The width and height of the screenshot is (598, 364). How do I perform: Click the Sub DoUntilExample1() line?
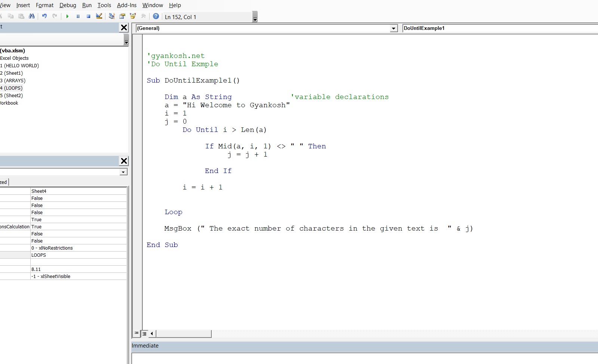click(193, 80)
